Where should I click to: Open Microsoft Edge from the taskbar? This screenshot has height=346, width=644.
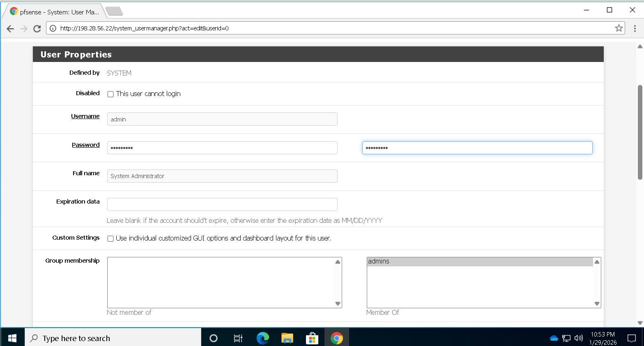[262, 338]
